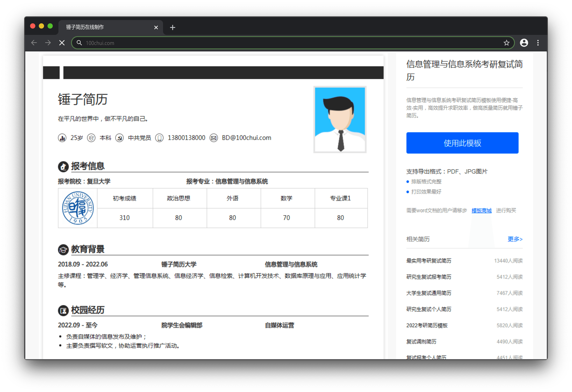Bookmark this page with the star icon

(x=506, y=43)
